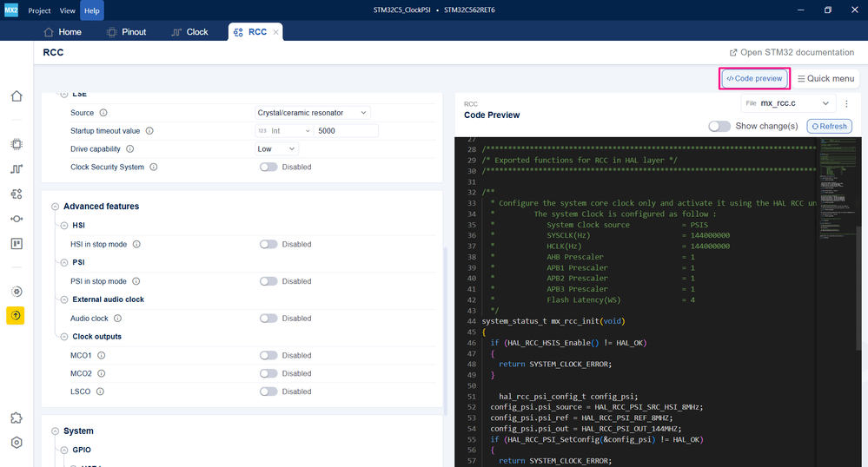The image size is (868, 467).
Task: Click info icon next to Startup timeout value
Action: point(149,131)
